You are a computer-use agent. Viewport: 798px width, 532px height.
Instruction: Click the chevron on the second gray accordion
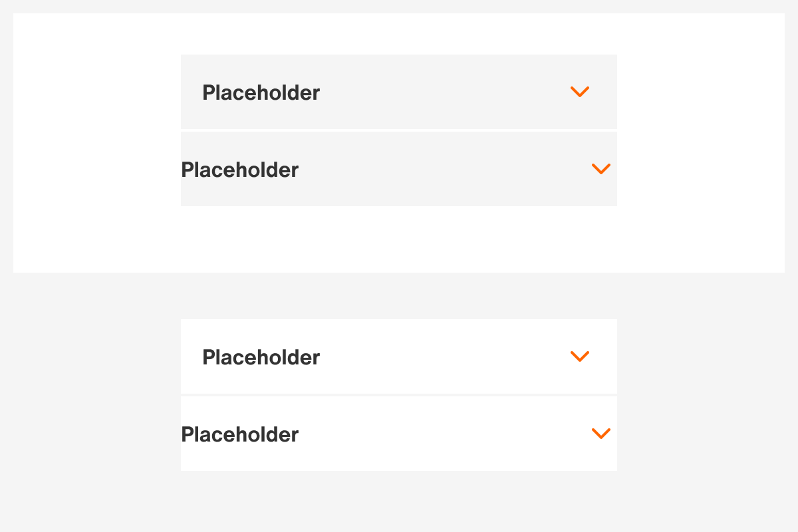tap(601, 168)
